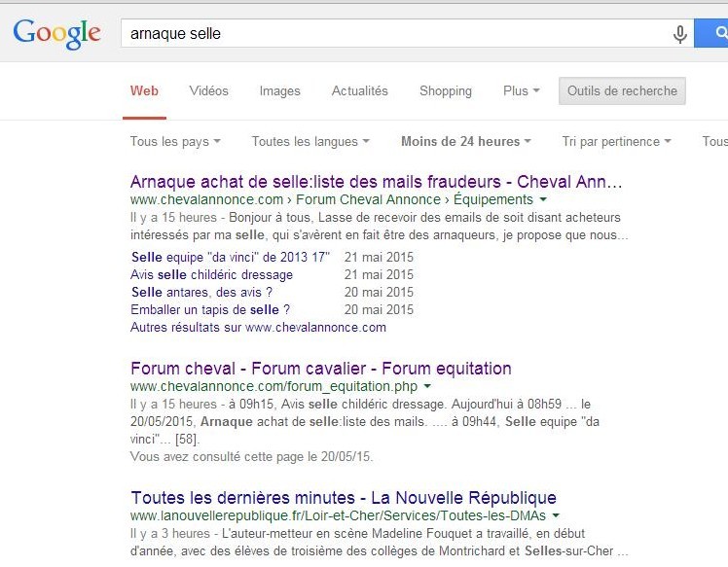Click 'Vous avez consulté cette page le 20/05/15'
The width and height of the screenshot is (728, 567).
click(x=252, y=456)
